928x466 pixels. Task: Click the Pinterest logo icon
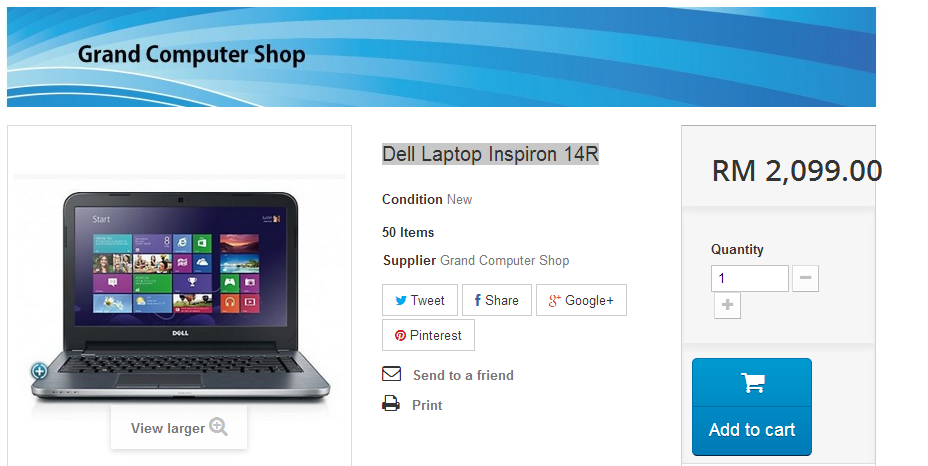click(x=400, y=336)
